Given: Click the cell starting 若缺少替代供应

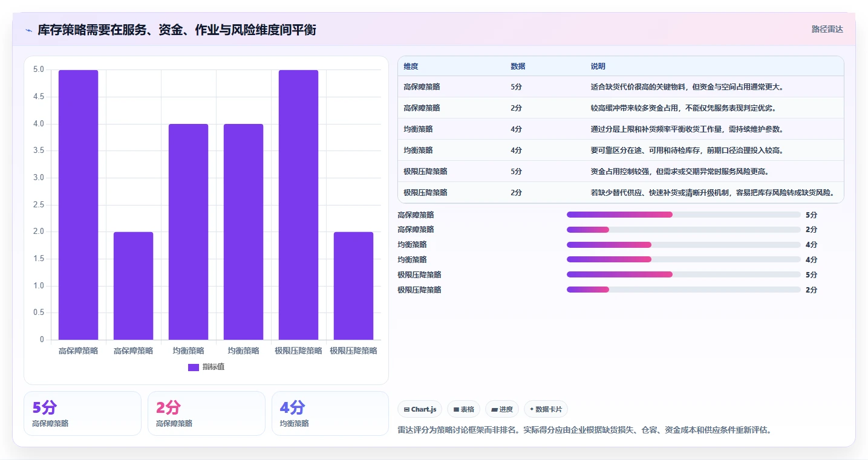Looking at the screenshot, I should [x=713, y=193].
